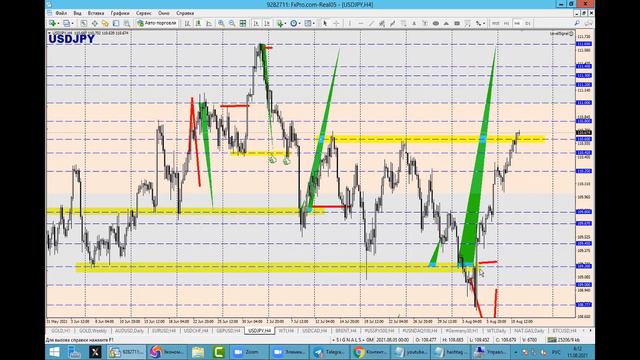Switch chart to candlesticks type
640x360 pixels.
198,23
